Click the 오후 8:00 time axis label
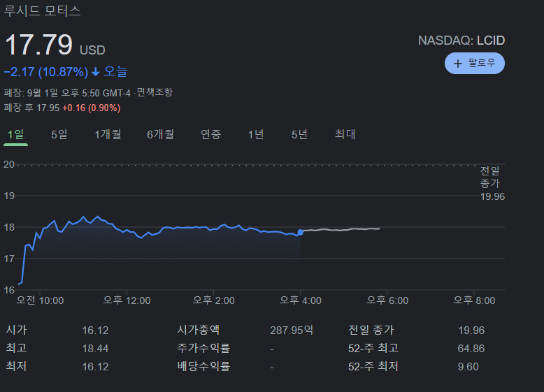 [x=474, y=300]
